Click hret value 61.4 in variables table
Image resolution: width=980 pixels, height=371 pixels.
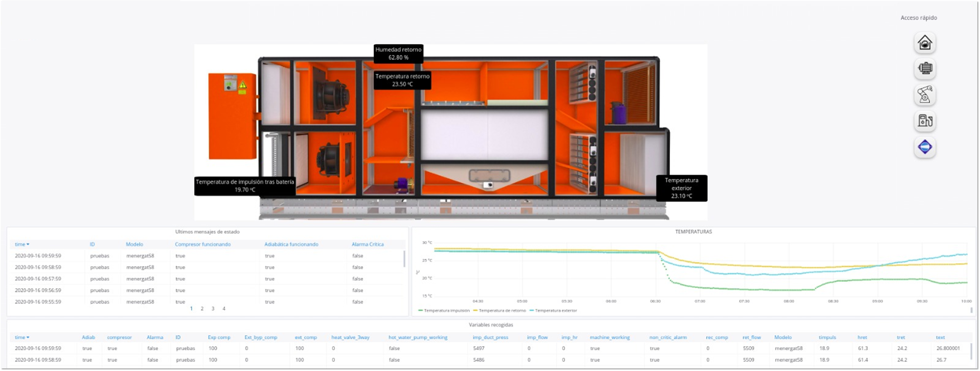863,360
